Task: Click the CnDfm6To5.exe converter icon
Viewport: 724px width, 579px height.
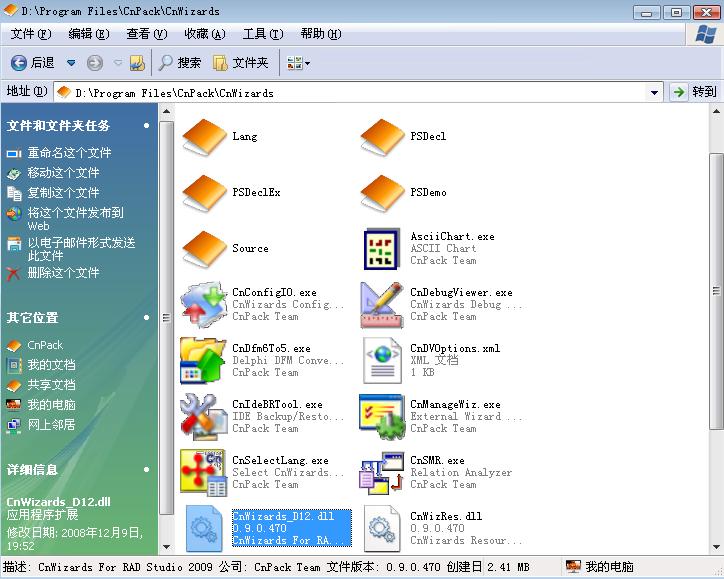Action: tap(204, 361)
